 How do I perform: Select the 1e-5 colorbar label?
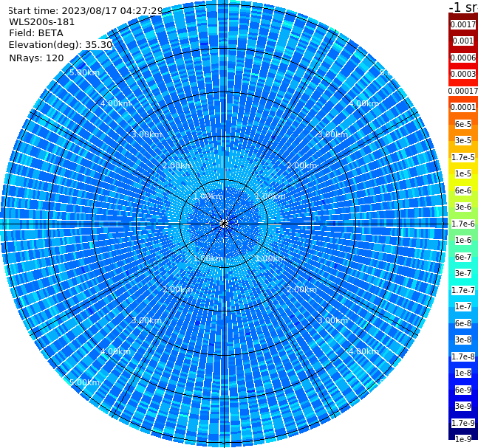(463, 173)
